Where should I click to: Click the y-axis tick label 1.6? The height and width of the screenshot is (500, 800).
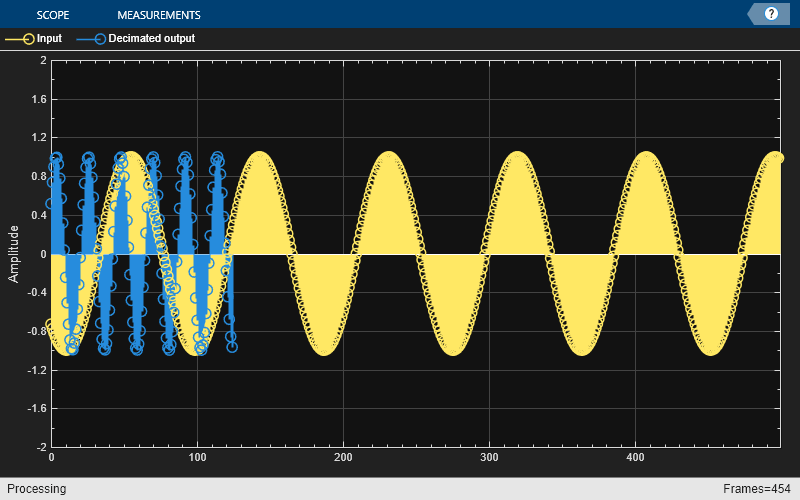click(39, 99)
